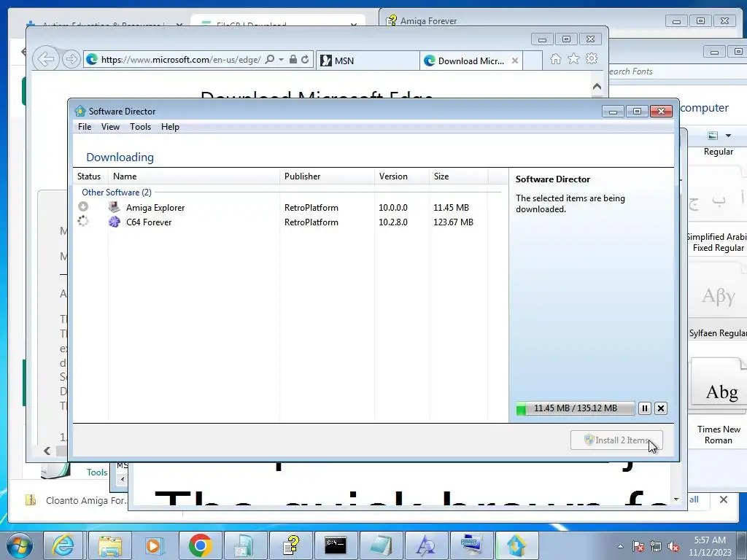Select the Amiga Explorer row name
Image resolution: width=747 pixels, height=560 pixels.
(155, 208)
